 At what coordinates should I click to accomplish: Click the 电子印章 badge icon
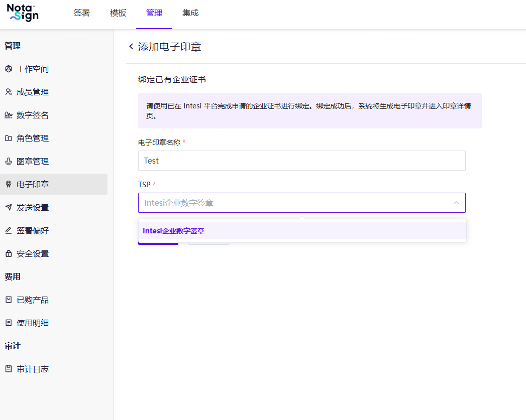tap(9, 184)
